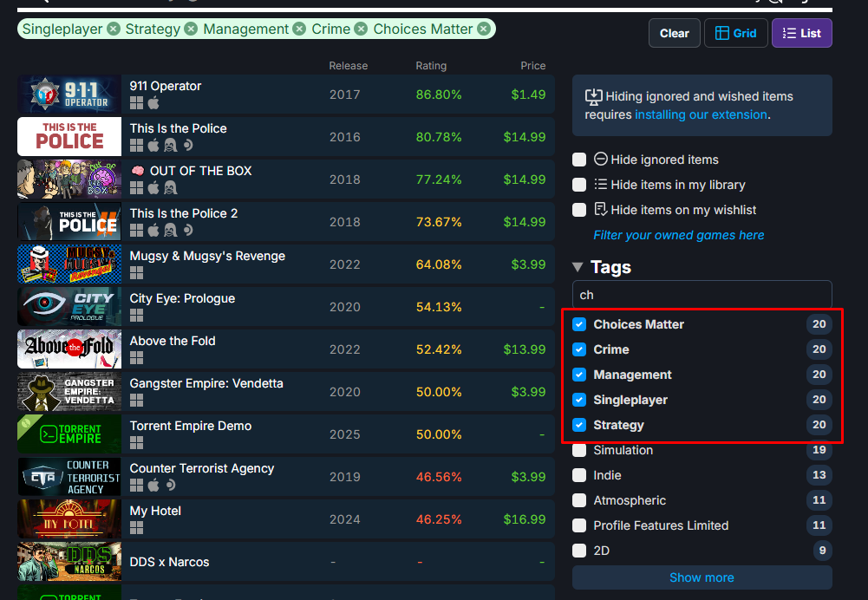Switch to List view
The image size is (868, 600).
coord(801,33)
